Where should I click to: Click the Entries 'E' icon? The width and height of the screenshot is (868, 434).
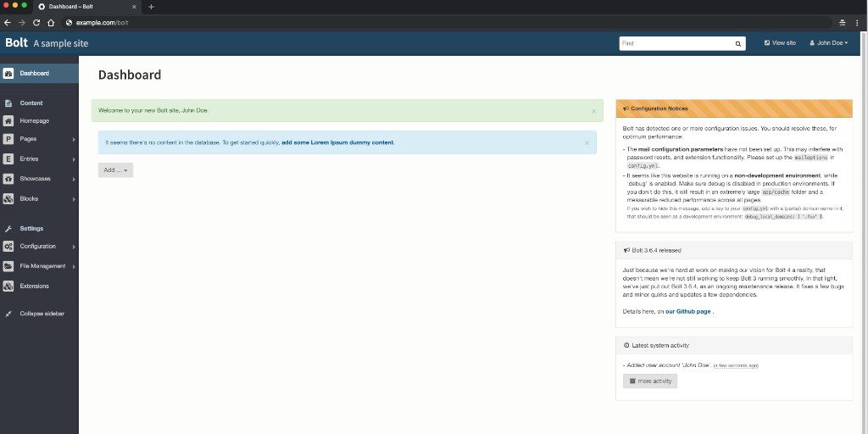(8, 159)
